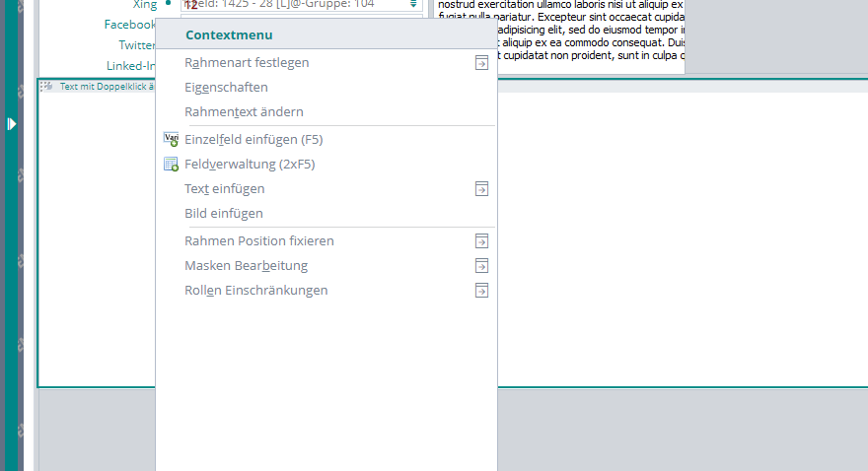Open the Rollen Einschränkungen submenu arrow
This screenshot has width=868, height=471.
(481, 291)
